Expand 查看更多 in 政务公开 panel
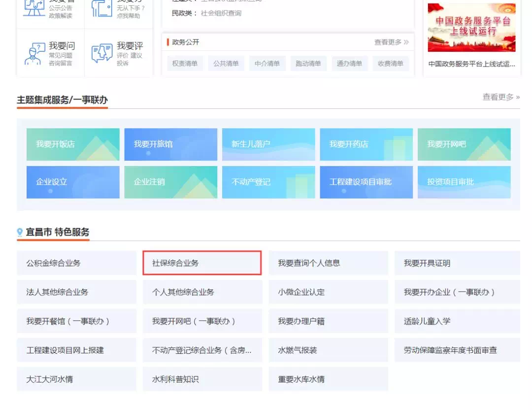Viewport: 532px width, 410px height. [x=391, y=42]
